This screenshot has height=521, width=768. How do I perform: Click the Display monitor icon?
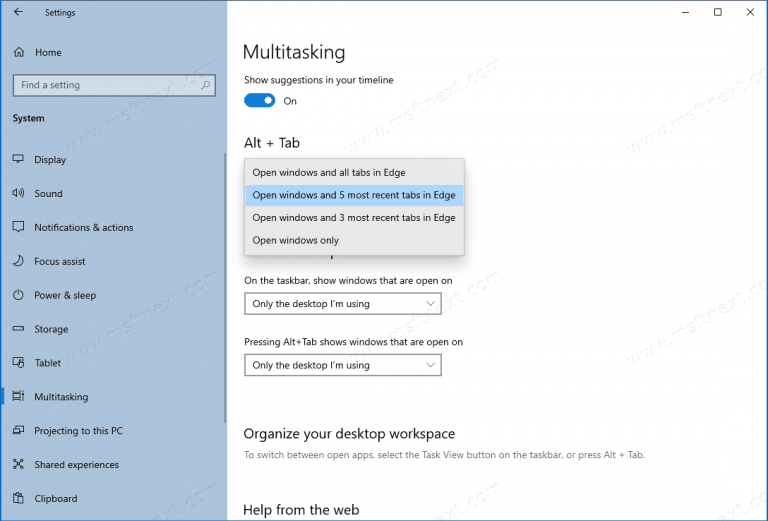pos(18,159)
